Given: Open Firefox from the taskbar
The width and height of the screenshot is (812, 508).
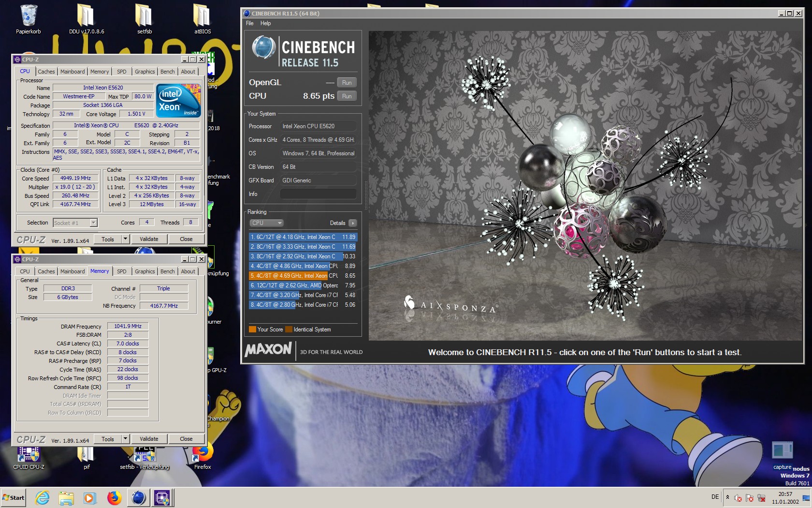Looking at the screenshot, I should pyautogui.click(x=114, y=498).
